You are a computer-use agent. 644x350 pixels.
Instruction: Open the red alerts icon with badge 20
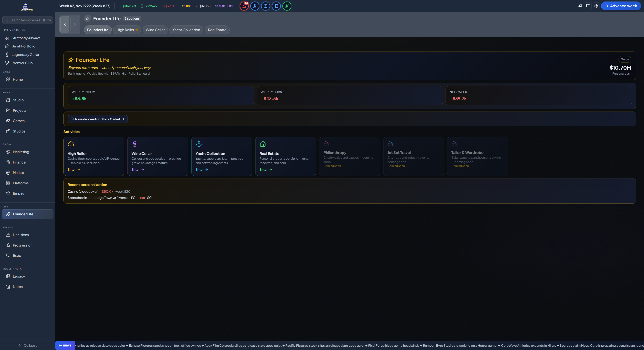pos(244,6)
